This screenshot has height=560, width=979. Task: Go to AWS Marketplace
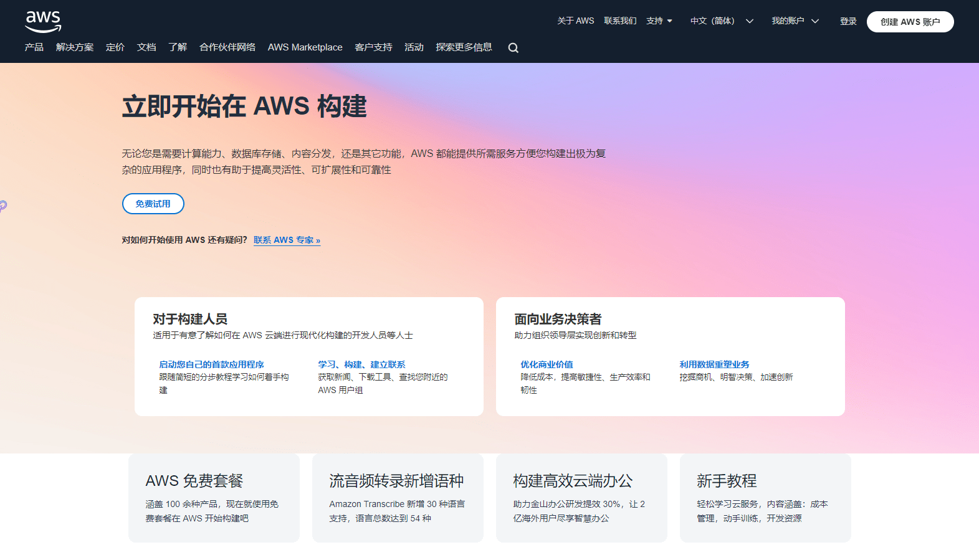coord(305,47)
